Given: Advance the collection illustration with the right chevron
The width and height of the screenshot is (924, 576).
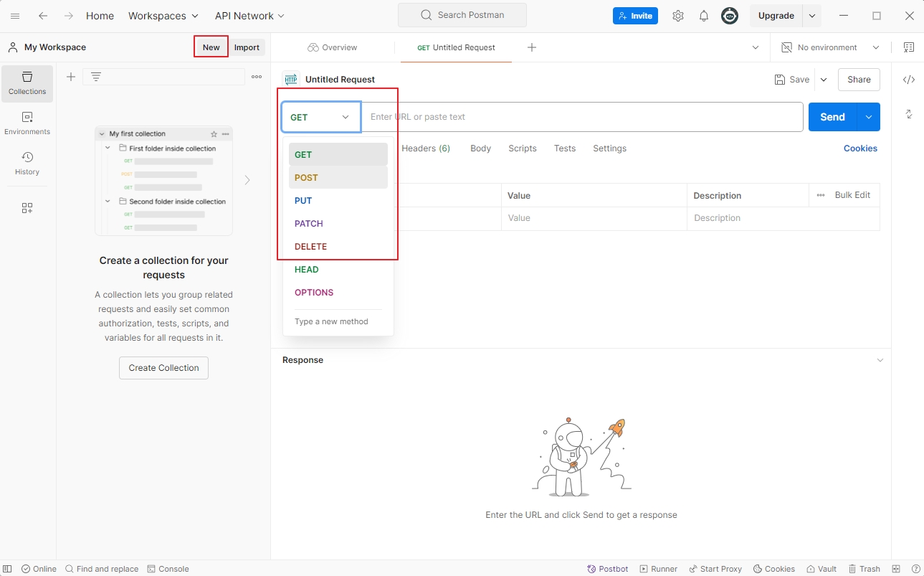Looking at the screenshot, I should click(247, 180).
